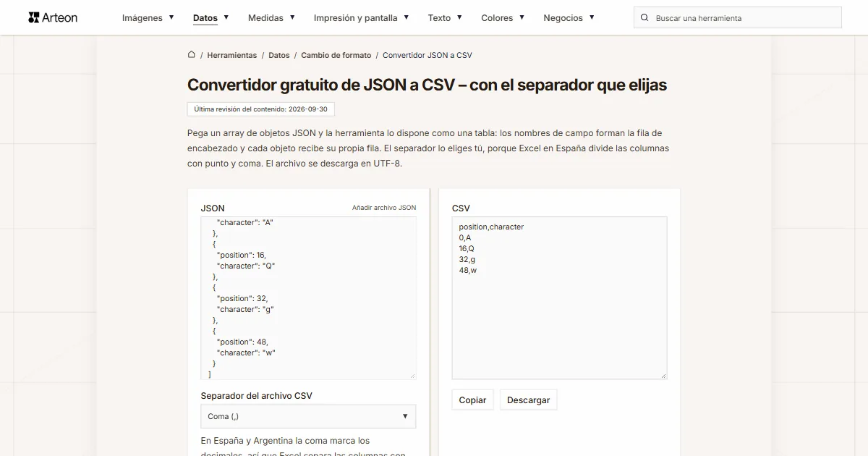Image resolution: width=868 pixels, height=456 pixels.
Task: Click the Última revisión del contenido date
Action: 261,109
